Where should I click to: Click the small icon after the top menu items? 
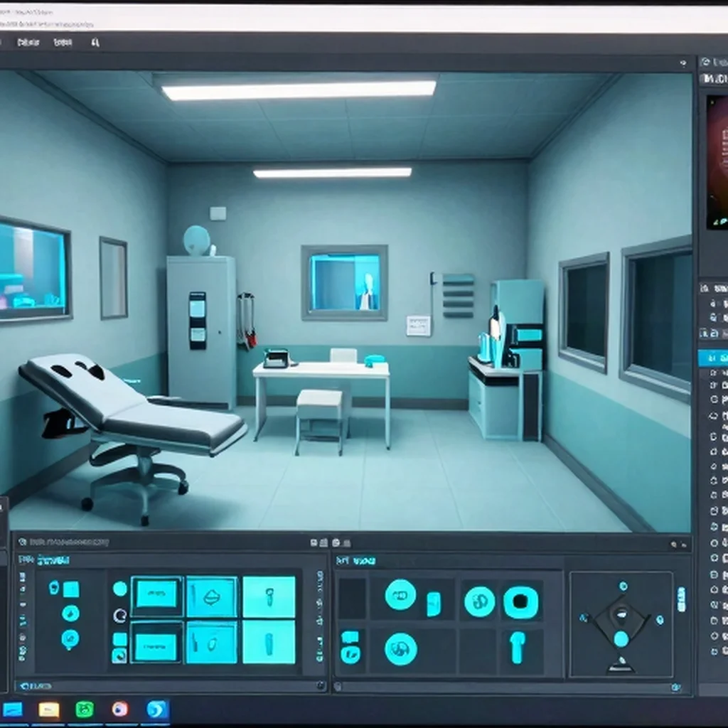[x=95, y=43]
